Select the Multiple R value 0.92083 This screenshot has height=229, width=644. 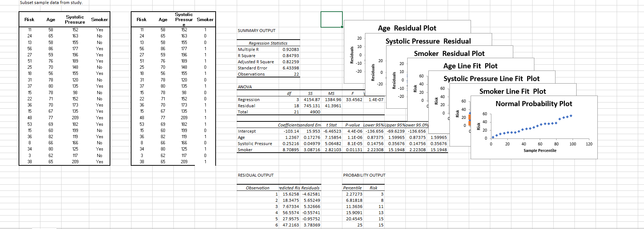coord(291,49)
